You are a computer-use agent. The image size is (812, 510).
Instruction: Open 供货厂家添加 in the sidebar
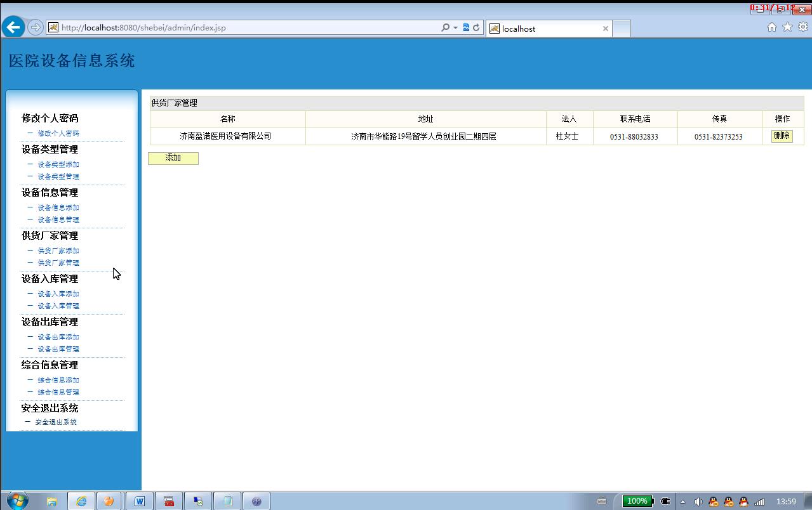click(58, 251)
